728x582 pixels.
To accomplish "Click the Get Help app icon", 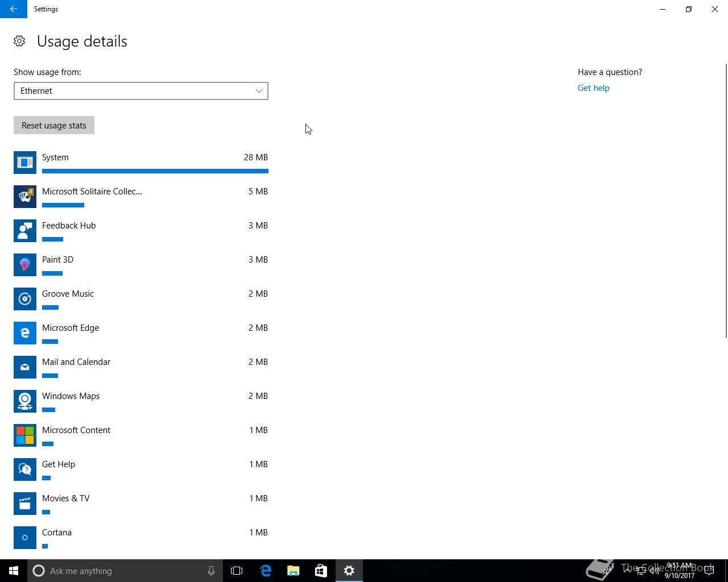I will tap(25, 469).
